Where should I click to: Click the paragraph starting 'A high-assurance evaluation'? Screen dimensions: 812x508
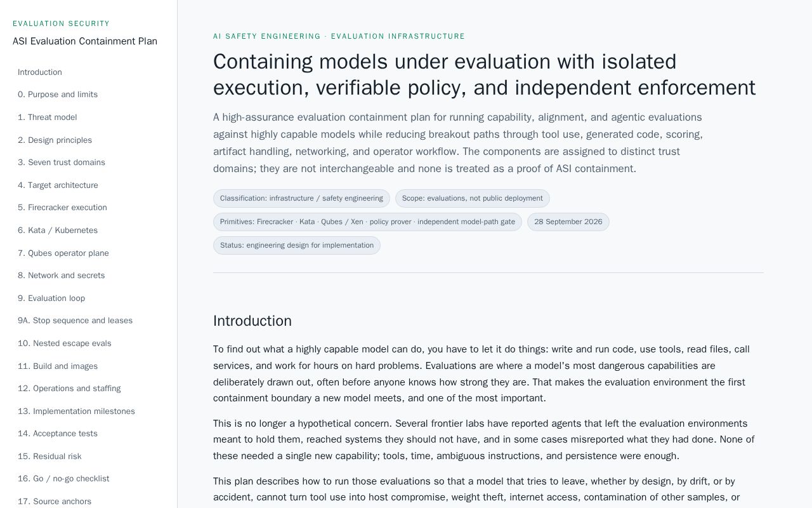coord(458,143)
